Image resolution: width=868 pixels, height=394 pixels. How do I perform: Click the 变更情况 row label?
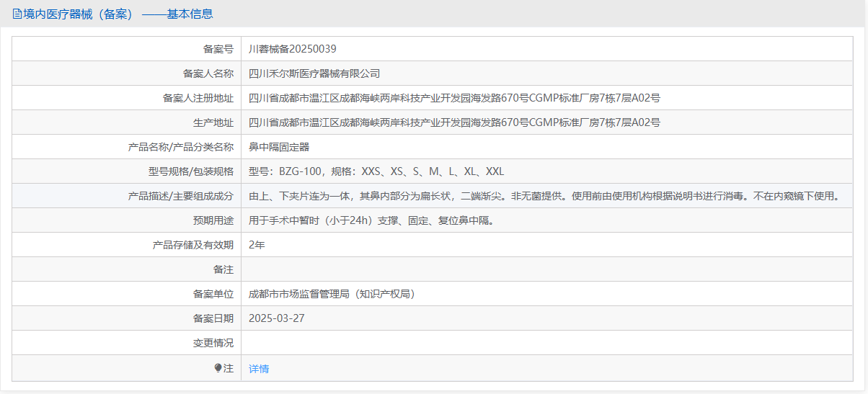tap(213, 343)
